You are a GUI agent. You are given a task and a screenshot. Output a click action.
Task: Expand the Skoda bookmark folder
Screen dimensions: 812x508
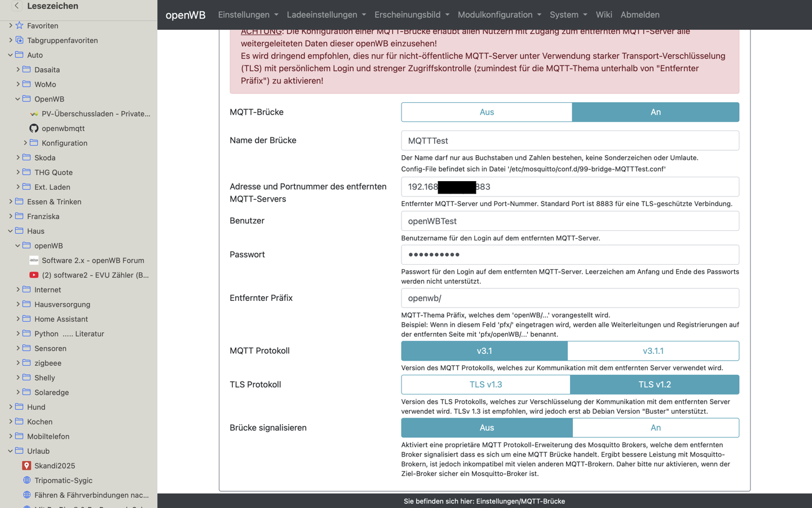[x=17, y=157]
